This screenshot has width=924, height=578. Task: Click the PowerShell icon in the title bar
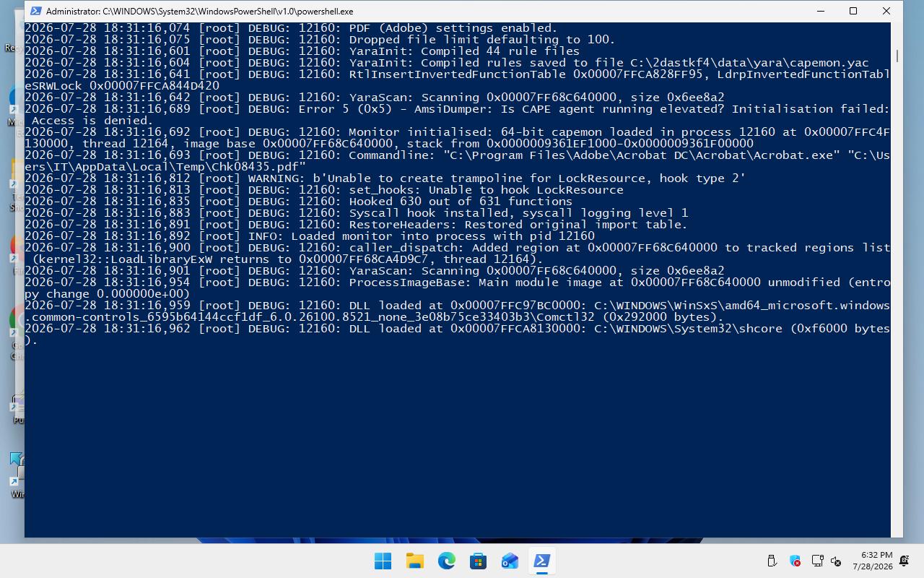coord(35,11)
